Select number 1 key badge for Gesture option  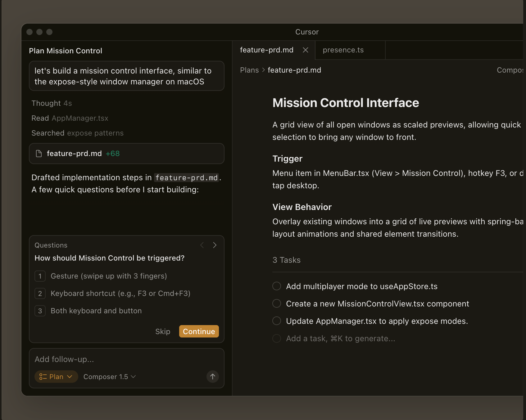[x=40, y=276]
